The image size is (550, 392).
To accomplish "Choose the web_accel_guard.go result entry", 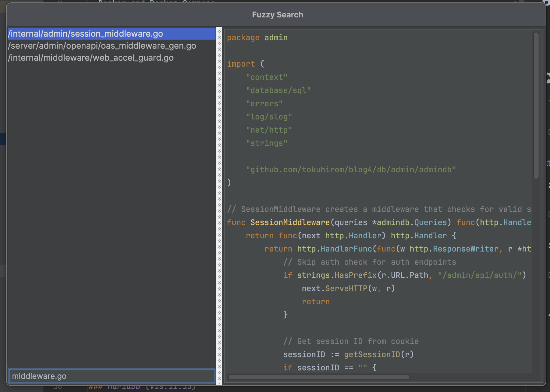I will (91, 58).
